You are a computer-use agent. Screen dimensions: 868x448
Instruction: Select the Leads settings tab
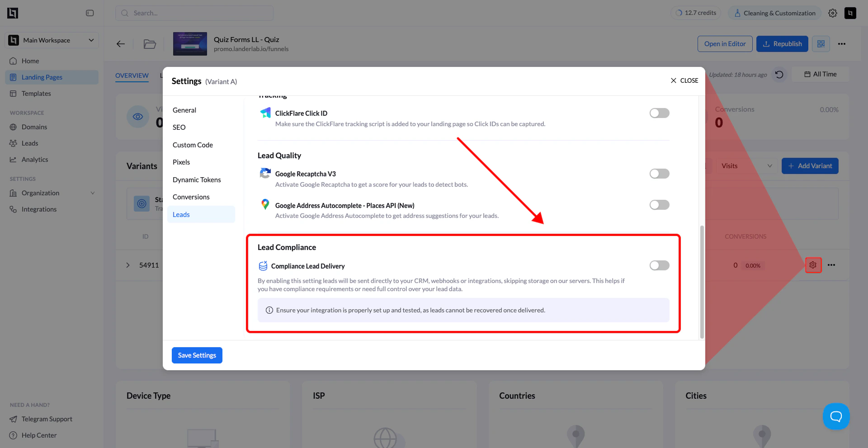tap(201, 214)
